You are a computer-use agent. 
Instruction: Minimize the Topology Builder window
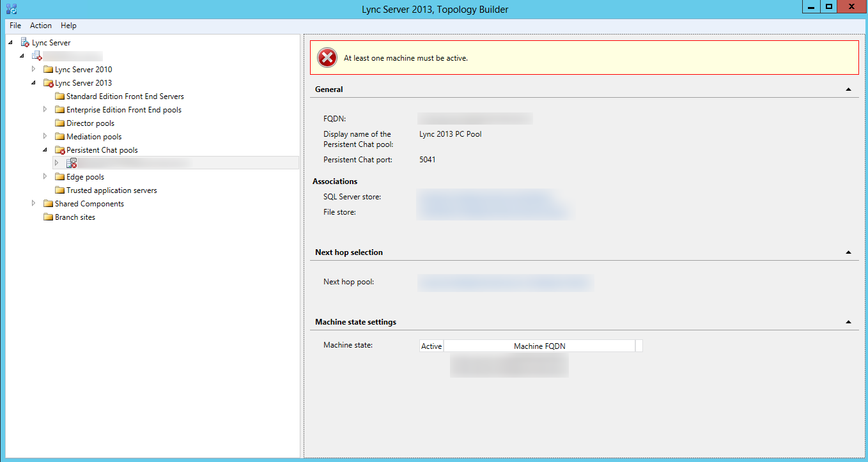tap(812, 7)
